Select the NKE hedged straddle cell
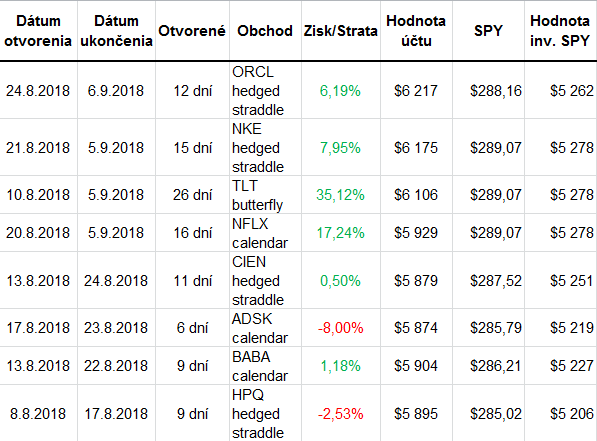Viewport: 597px width, 441px height. [265, 148]
